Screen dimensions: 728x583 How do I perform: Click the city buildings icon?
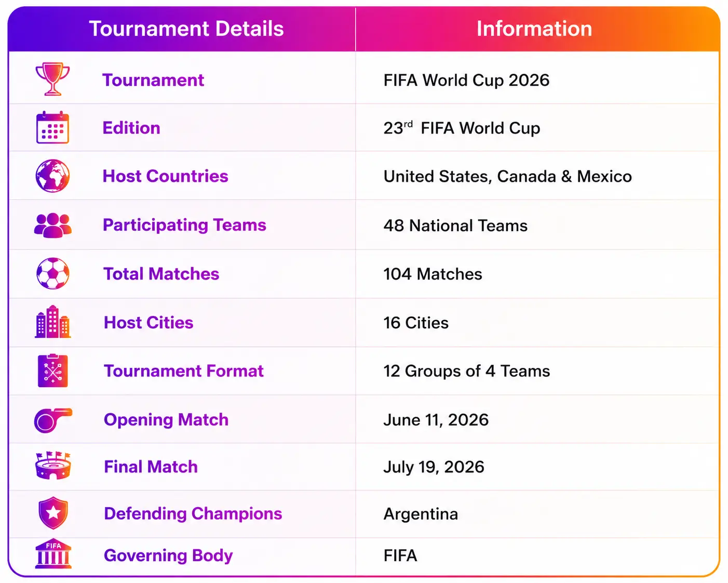click(52, 322)
